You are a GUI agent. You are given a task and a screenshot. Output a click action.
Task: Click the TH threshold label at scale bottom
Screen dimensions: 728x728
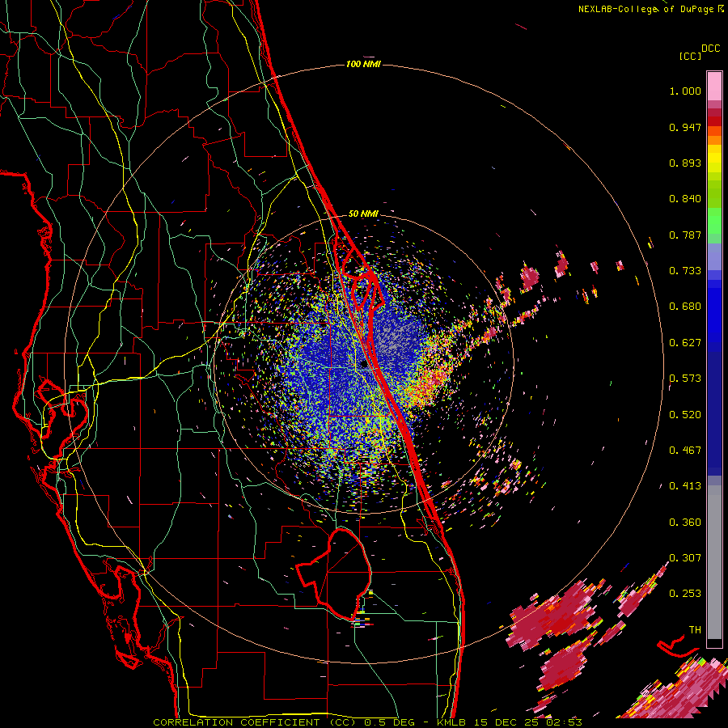[x=695, y=630]
